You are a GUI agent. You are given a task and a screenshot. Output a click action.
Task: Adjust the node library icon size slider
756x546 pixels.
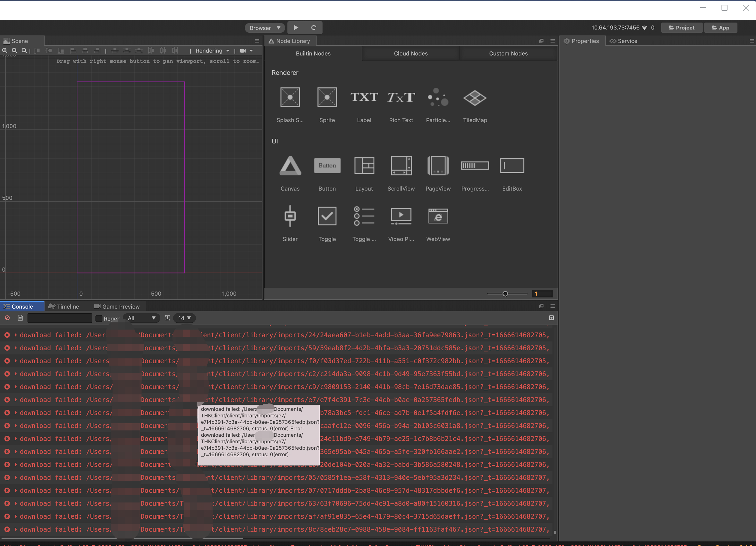pyautogui.click(x=505, y=294)
